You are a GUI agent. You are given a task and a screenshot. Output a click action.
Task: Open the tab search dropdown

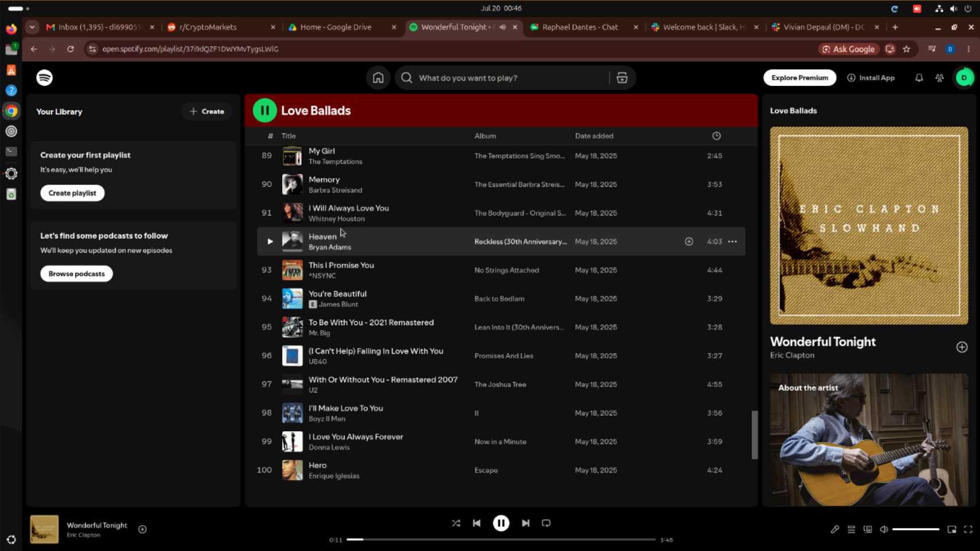pos(32,27)
